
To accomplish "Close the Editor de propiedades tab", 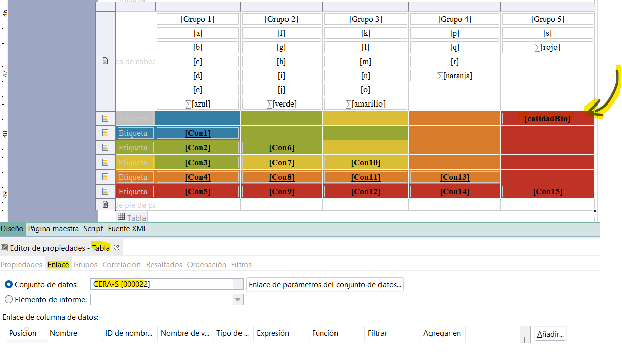I will (x=116, y=248).
